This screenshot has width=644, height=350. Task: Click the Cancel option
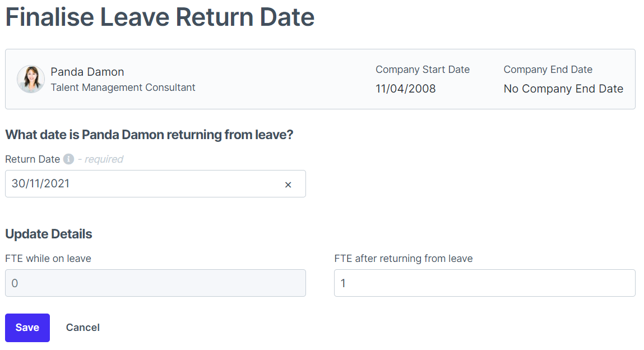click(x=82, y=327)
